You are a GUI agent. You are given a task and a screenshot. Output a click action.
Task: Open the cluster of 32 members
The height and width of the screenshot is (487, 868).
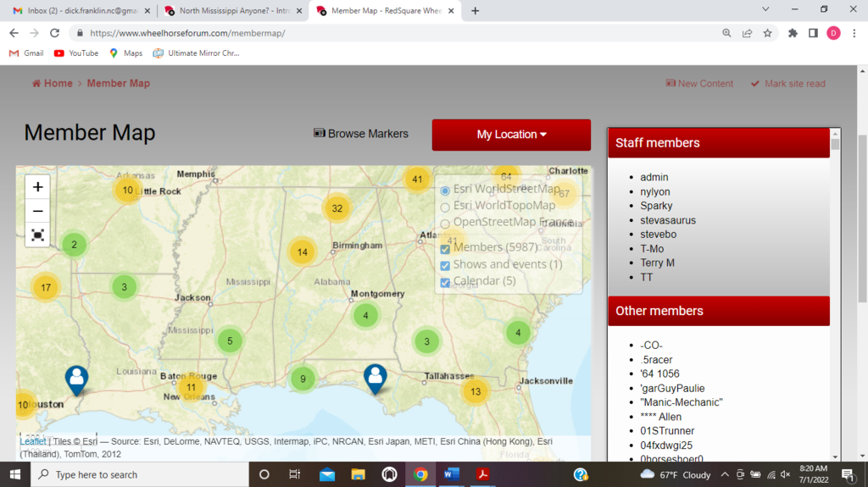(337, 208)
